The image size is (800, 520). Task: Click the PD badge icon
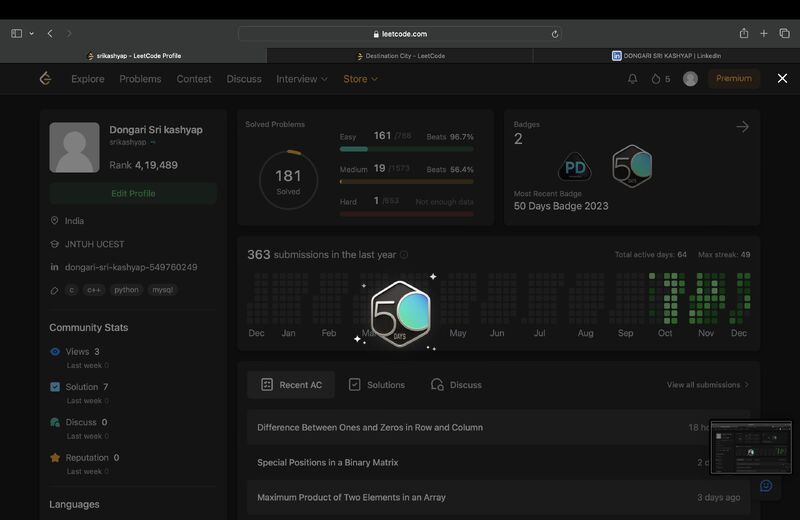[575, 167]
